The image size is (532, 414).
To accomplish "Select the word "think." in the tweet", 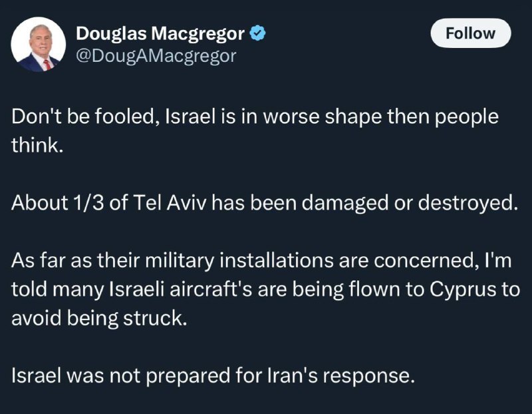I will (37, 145).
